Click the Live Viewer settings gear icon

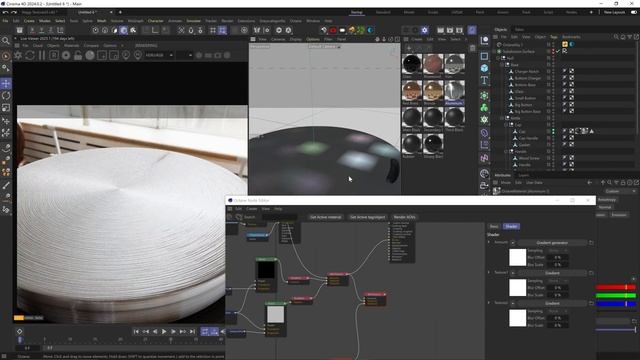18,55
